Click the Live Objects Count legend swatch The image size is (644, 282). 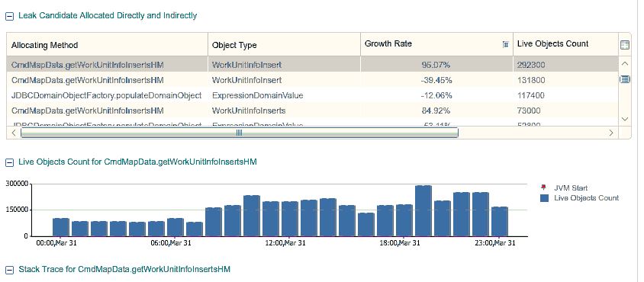[545, 198]
